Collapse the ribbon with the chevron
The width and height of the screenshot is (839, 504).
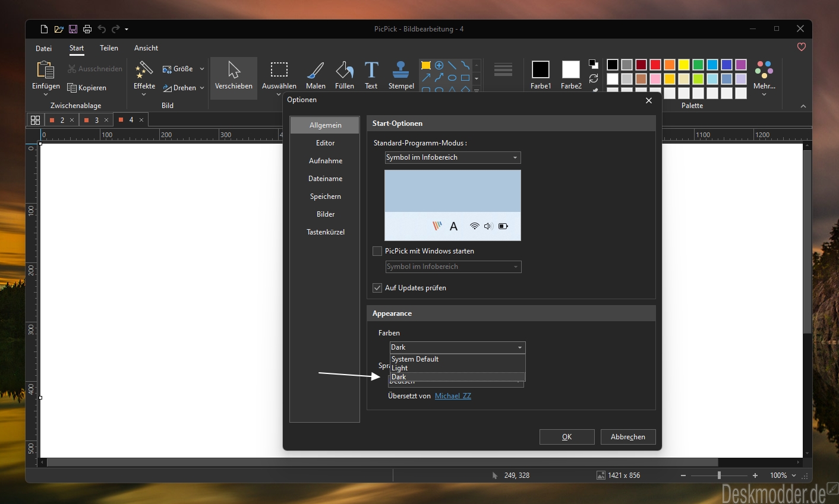[803, 106]
